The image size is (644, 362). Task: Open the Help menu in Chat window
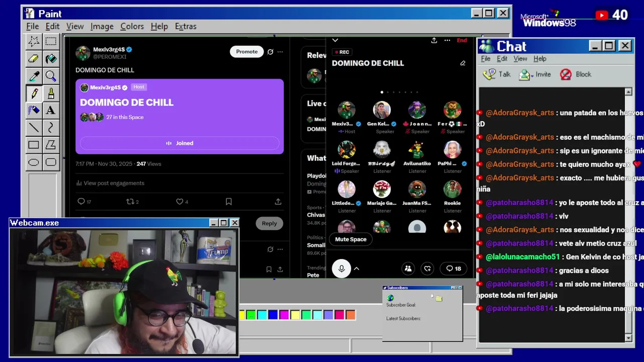540,59
